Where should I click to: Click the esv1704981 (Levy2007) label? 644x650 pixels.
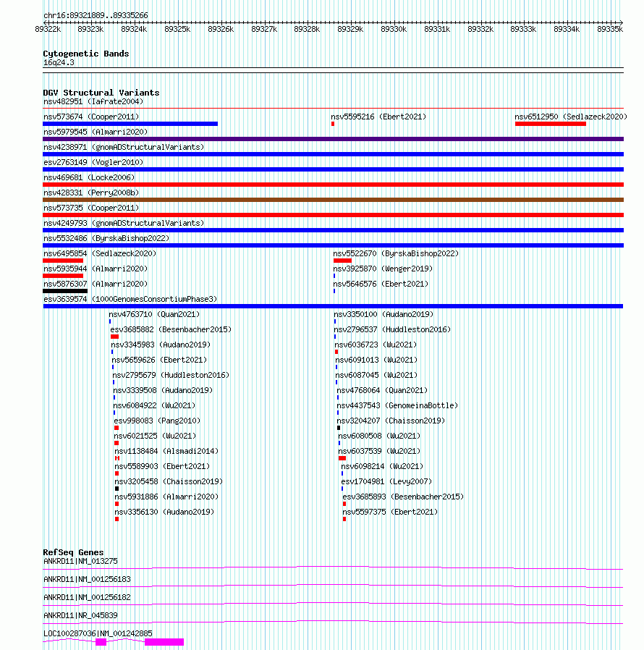[386, 481]
